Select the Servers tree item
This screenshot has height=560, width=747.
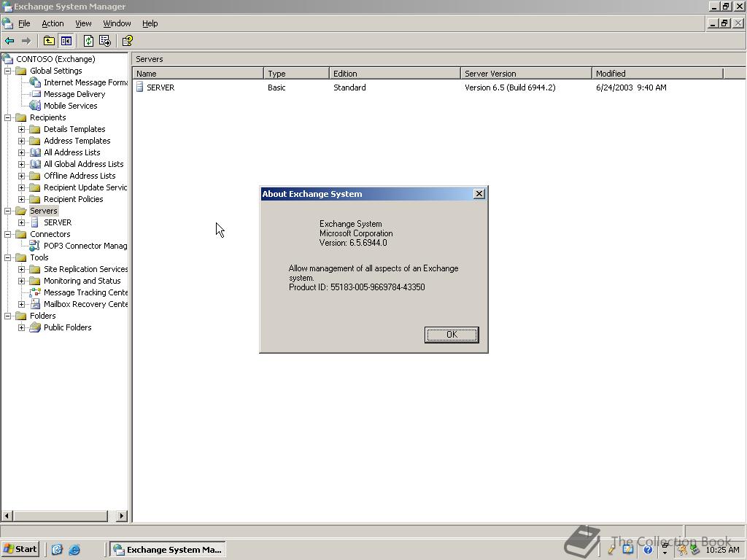point(43,211)
